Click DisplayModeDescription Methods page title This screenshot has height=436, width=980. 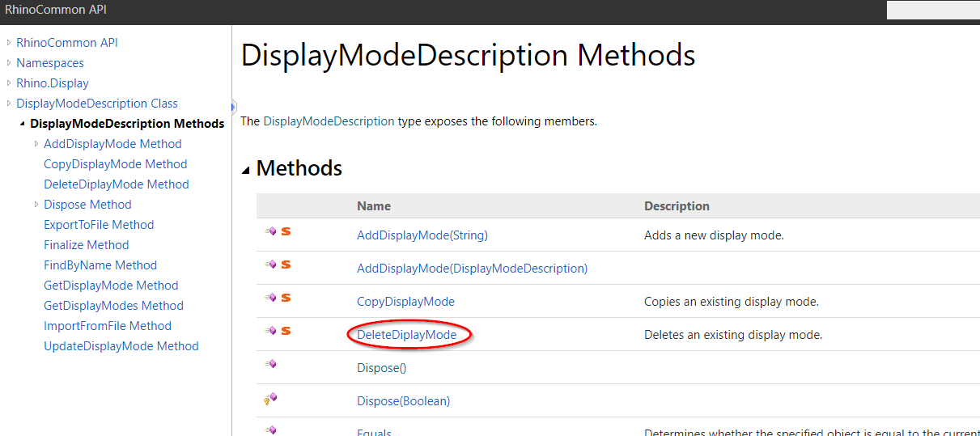click(469, 56)
